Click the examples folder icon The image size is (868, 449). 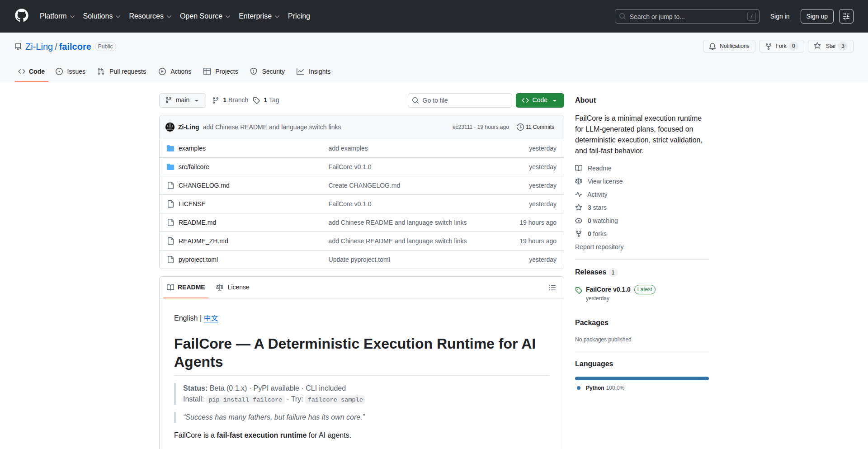pos(170,148)
